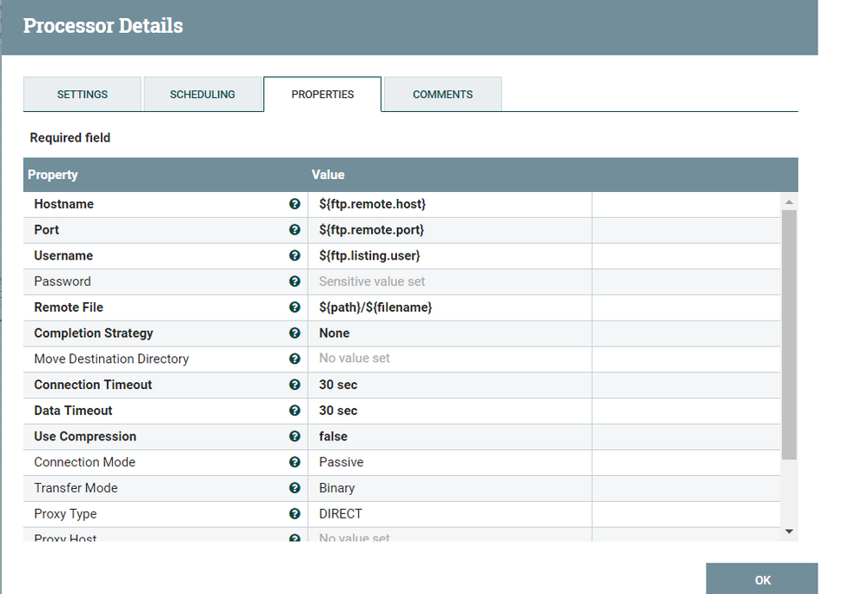Click the Property column header
Image resolution: width=868 pixels, height=594 pixels.
coord(53,175)
